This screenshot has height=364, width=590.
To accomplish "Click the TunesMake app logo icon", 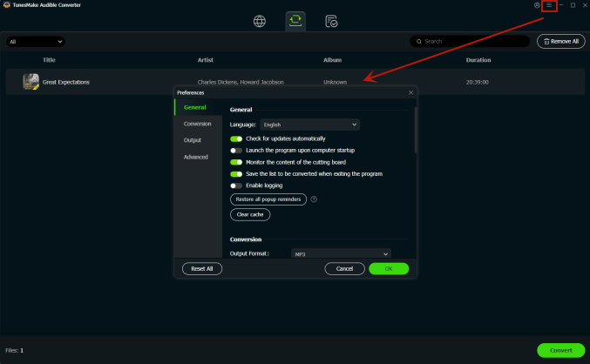I will click(6, 5).
